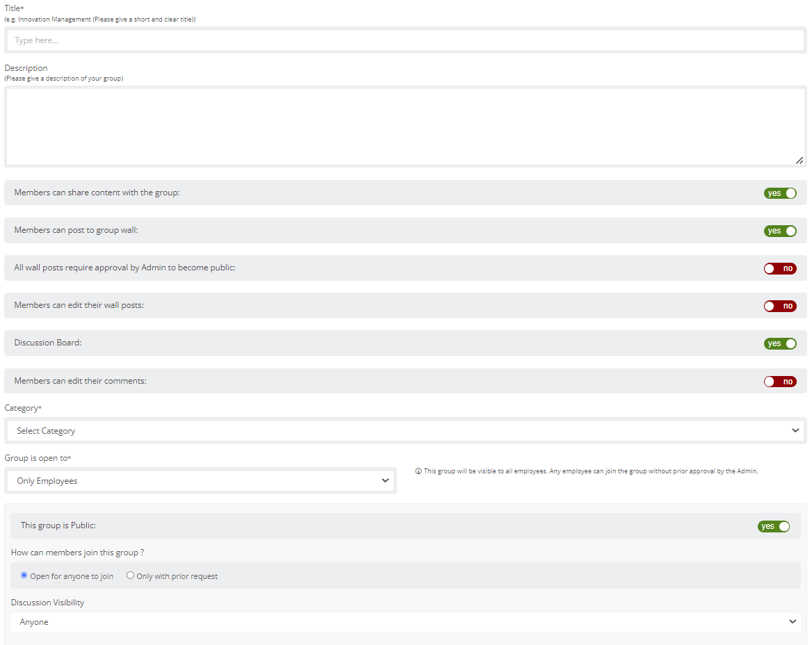812x645 pixels.
Task: Select "Open for anyone to join" option
Action: (x=24, y=575)
